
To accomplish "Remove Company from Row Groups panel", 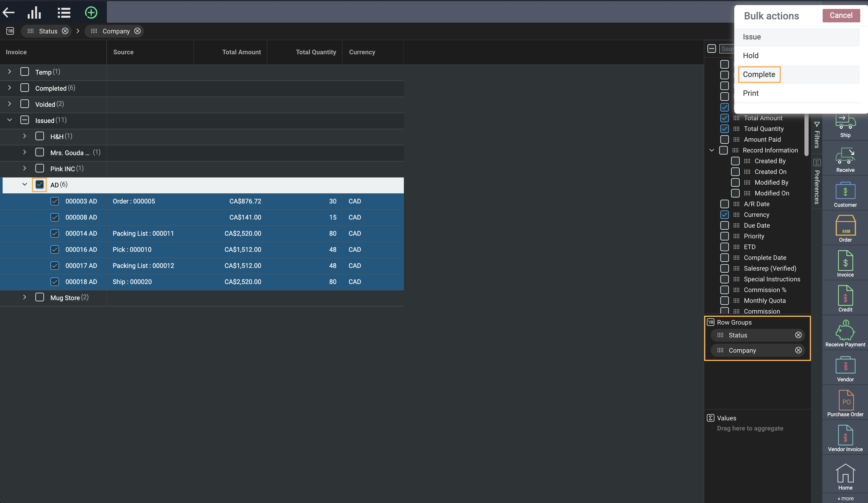I will tap(798, 350).
